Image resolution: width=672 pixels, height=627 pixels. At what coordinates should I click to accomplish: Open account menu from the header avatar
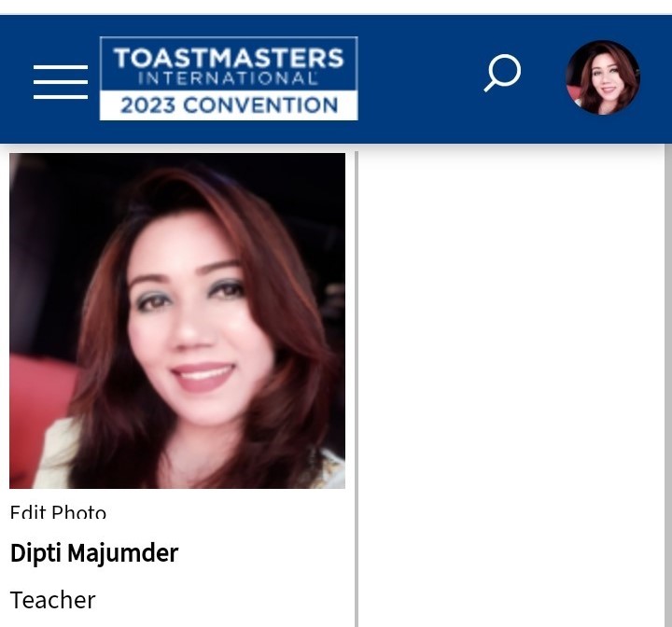point(603,77)
